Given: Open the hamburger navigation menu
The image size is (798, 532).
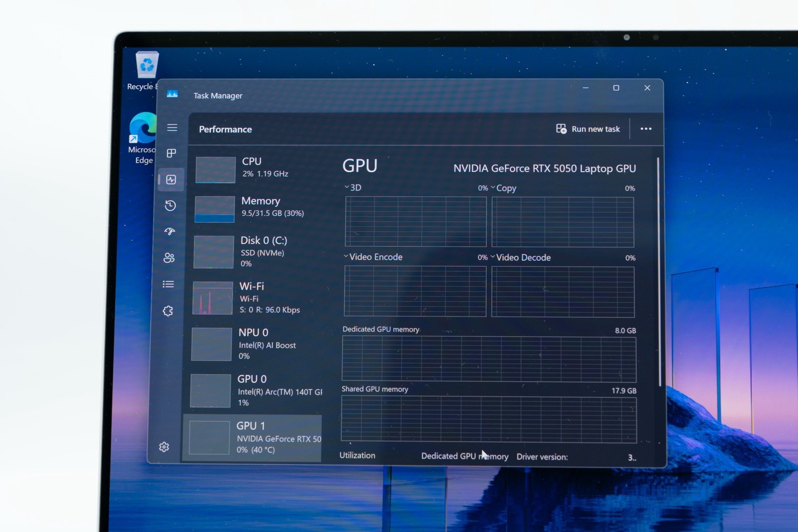Looking at the screenshot, I should coord(172,128).
